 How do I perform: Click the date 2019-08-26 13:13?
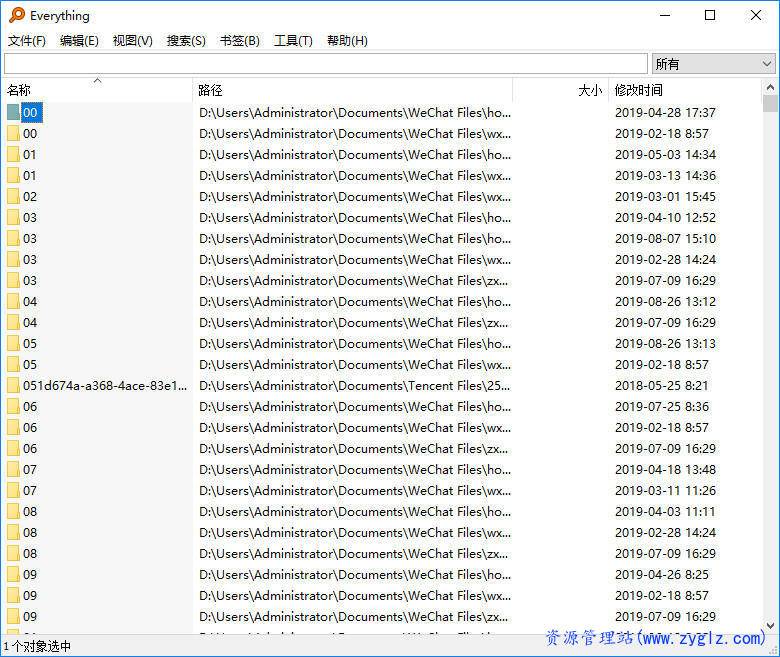tap(665, 344)
